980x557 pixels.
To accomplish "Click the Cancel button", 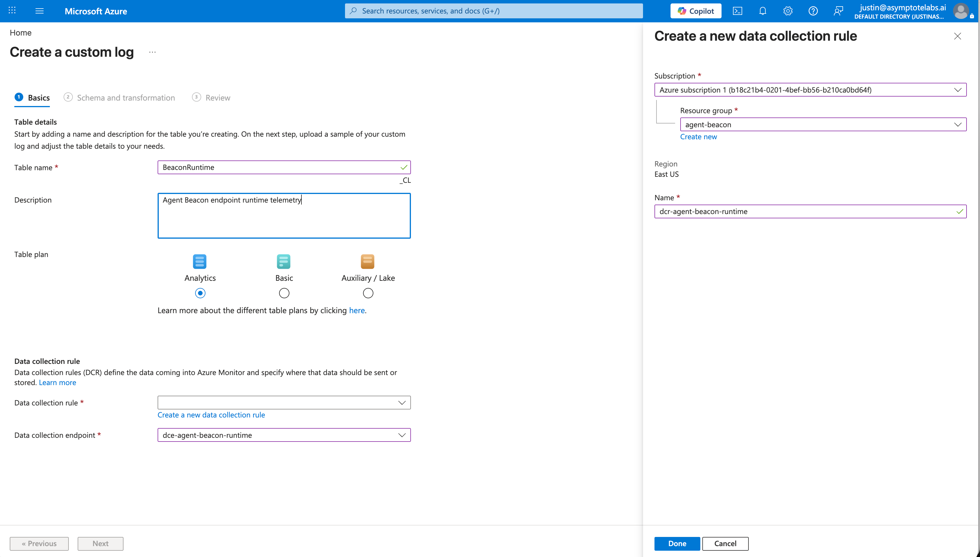I will pyautogui.click(x=725, y=544).
